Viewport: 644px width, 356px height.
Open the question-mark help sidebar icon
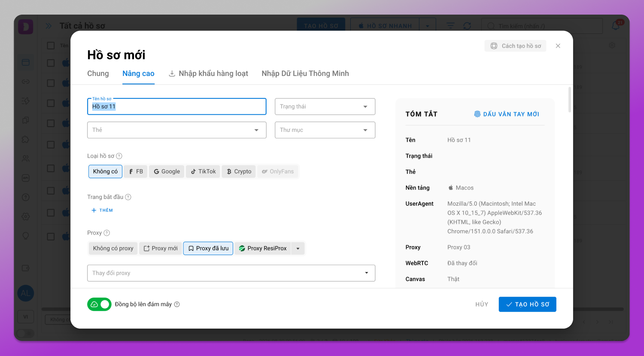(x=26, y=197)
